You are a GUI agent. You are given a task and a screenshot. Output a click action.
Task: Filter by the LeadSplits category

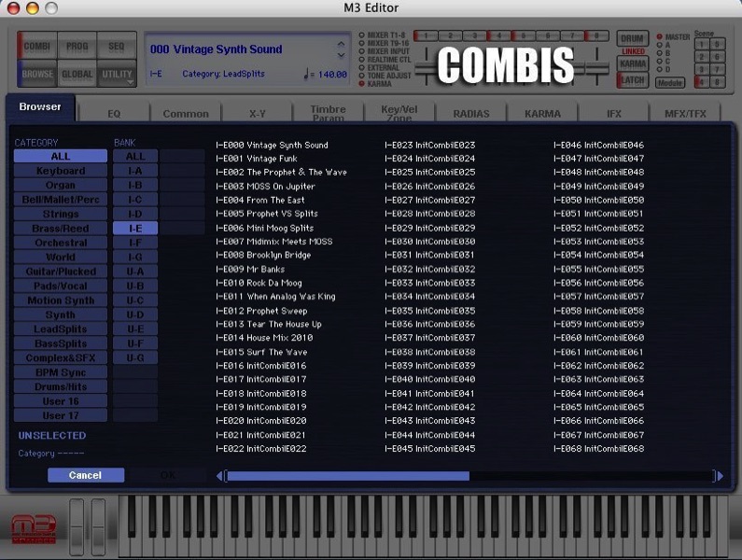(61, 329)
